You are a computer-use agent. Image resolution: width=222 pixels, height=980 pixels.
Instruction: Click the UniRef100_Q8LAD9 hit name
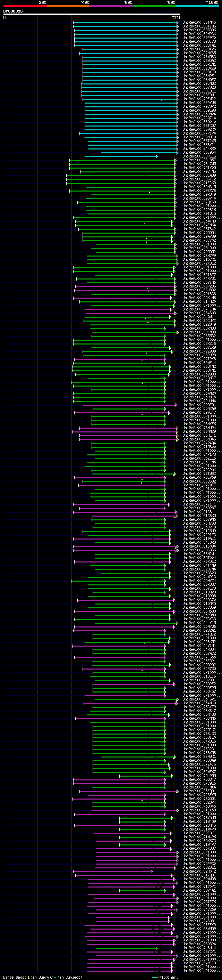coord(199,175)
